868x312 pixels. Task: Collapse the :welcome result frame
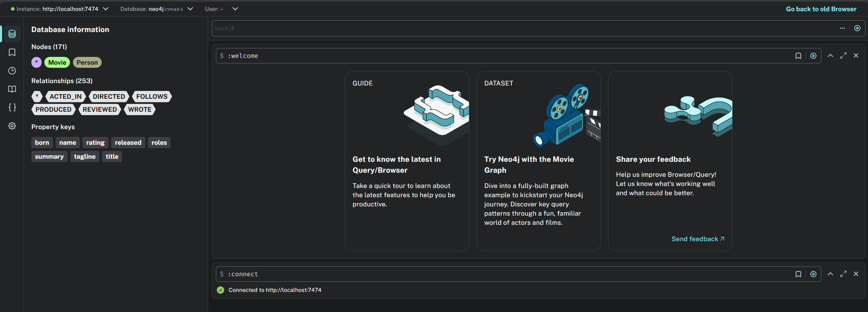(830, 56)
